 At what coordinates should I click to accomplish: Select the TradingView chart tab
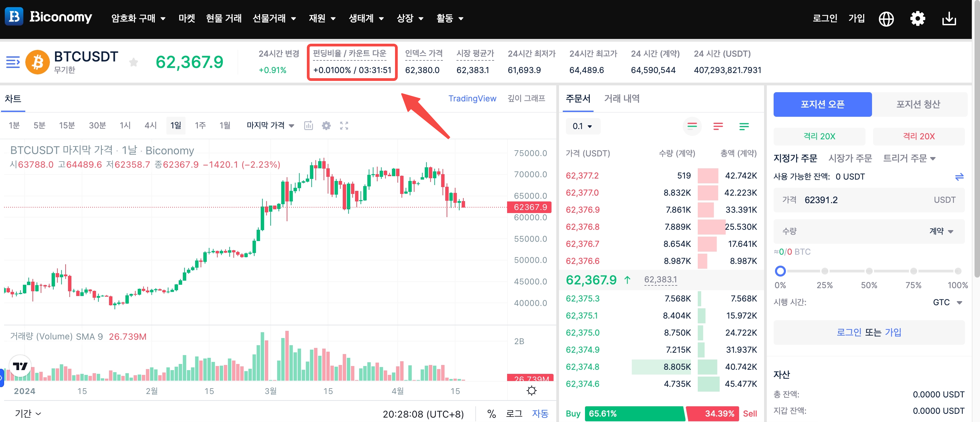click(x=472, y=98)
